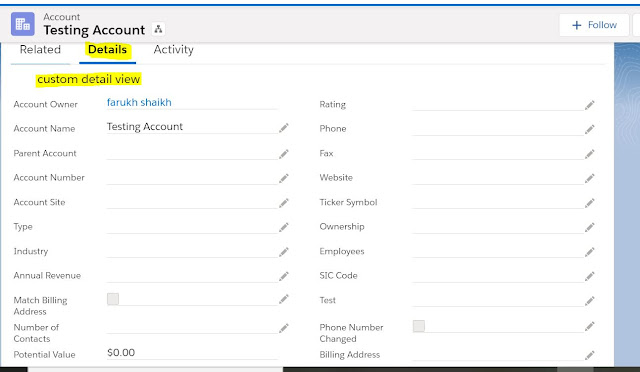Screen dimensions: 640x372
Task: Click the Phone field edit pencil
Action: pyautogui.click(x=589, y=130)
